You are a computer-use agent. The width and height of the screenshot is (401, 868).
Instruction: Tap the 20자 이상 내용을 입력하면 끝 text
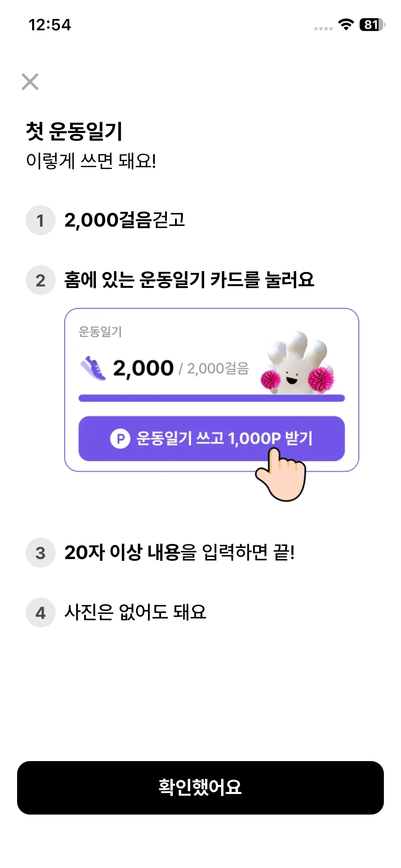pyautogui.click(x=179, y=552)
